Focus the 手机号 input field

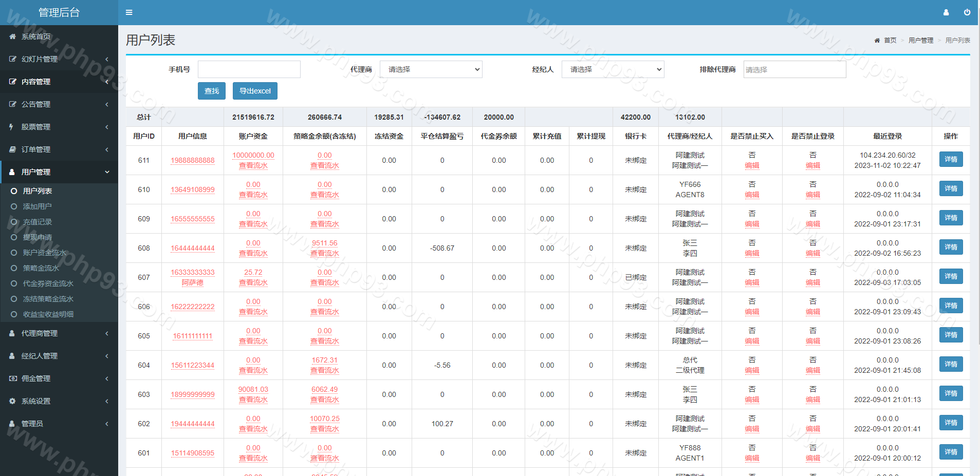249,69
